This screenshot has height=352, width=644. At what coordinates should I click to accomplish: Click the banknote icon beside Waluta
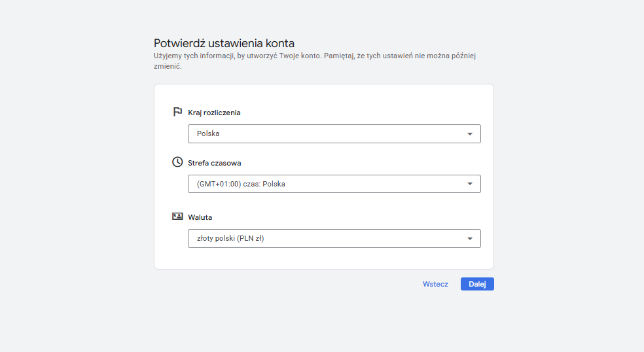(x=177, y=217)
